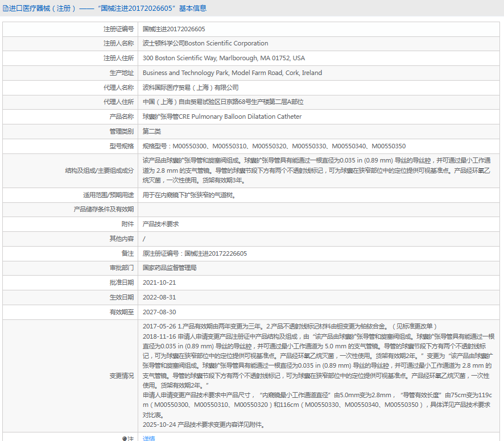Click the 结构及组成/主要组成成分 label
Screen dimensions: 504x441
pos(100,170)
